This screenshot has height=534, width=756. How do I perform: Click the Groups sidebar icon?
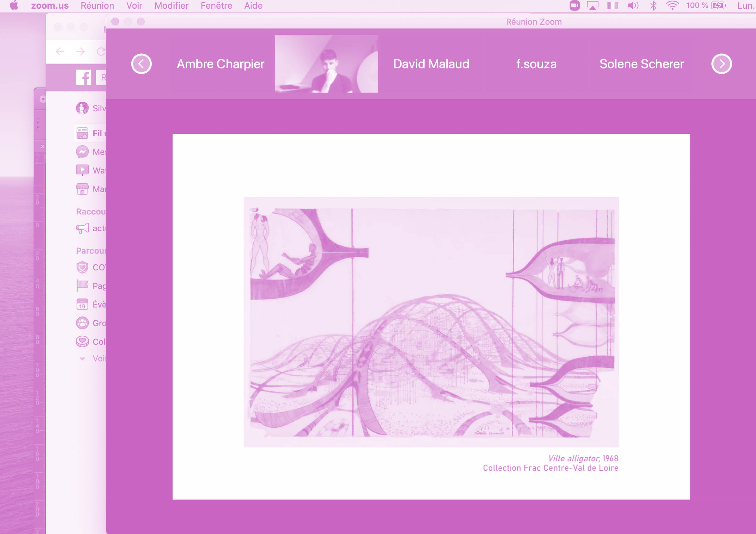(x=82, y=323)
